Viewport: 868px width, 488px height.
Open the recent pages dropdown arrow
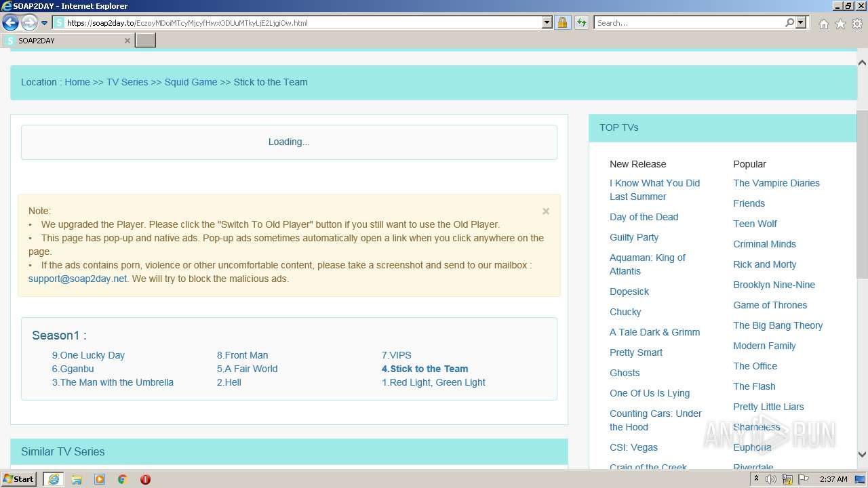[44, 23]
